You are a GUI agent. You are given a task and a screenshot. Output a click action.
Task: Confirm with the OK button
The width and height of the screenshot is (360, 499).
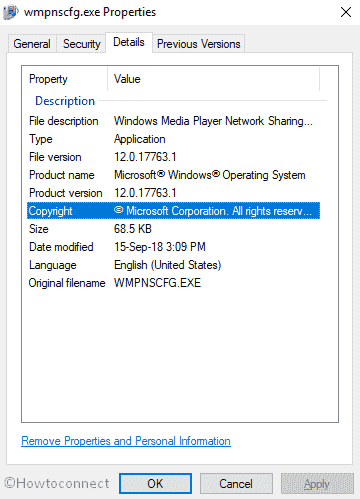(155, 484)
